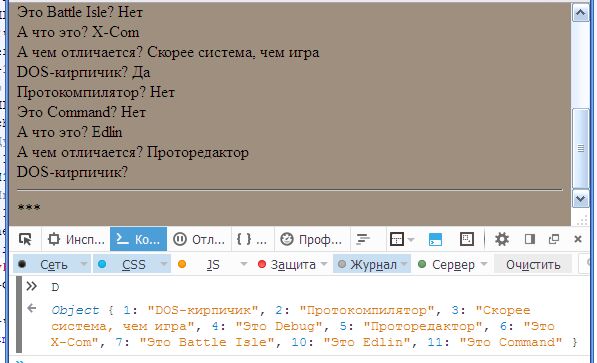The height and width of the screenshot is (363, 597).
Task: Click the line 'Протокомпилятор? Нет'
Action: point(96,92)
